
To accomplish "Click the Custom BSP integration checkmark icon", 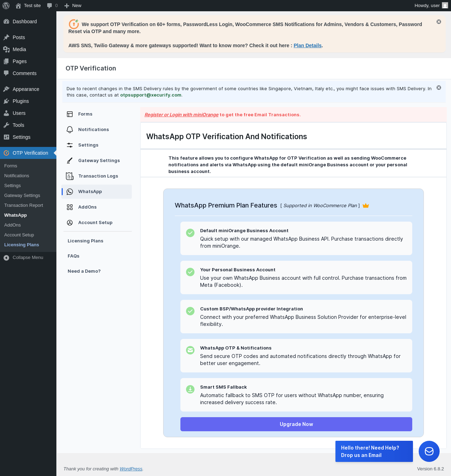I will pyautogui.click(x=190, y=311).
